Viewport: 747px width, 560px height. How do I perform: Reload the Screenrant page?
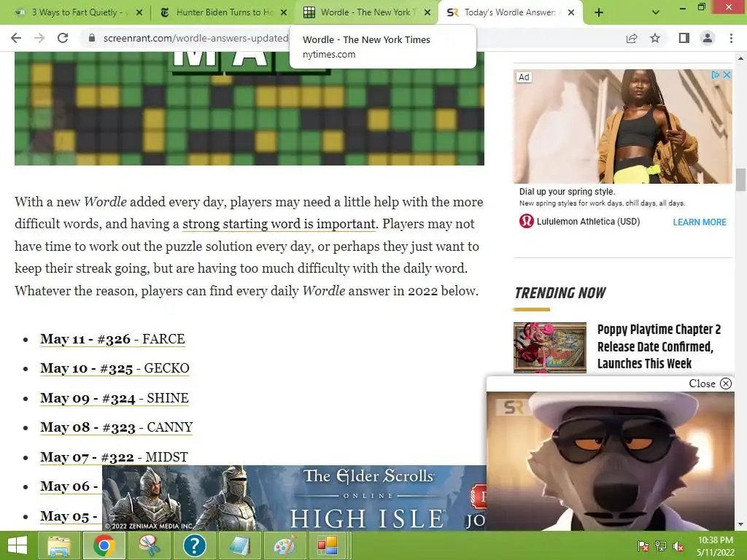coord(63,38)
